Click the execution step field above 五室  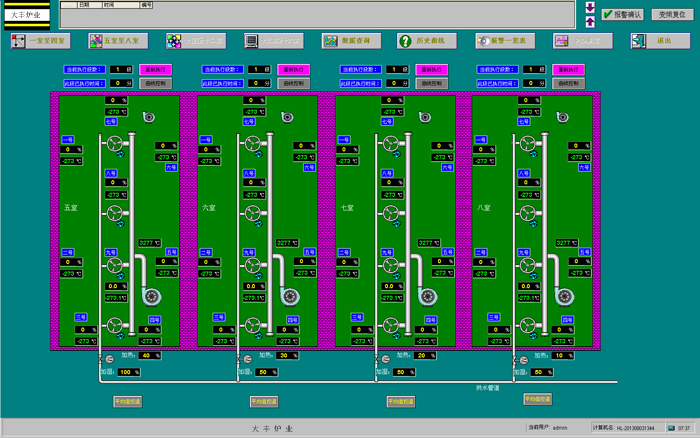click(x=121, y=70)
